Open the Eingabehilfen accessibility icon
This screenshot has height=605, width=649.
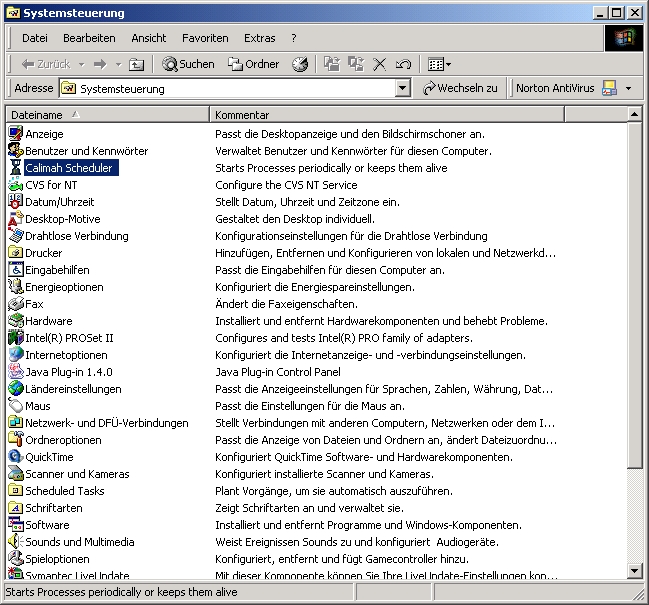click(x=16, y=269)
